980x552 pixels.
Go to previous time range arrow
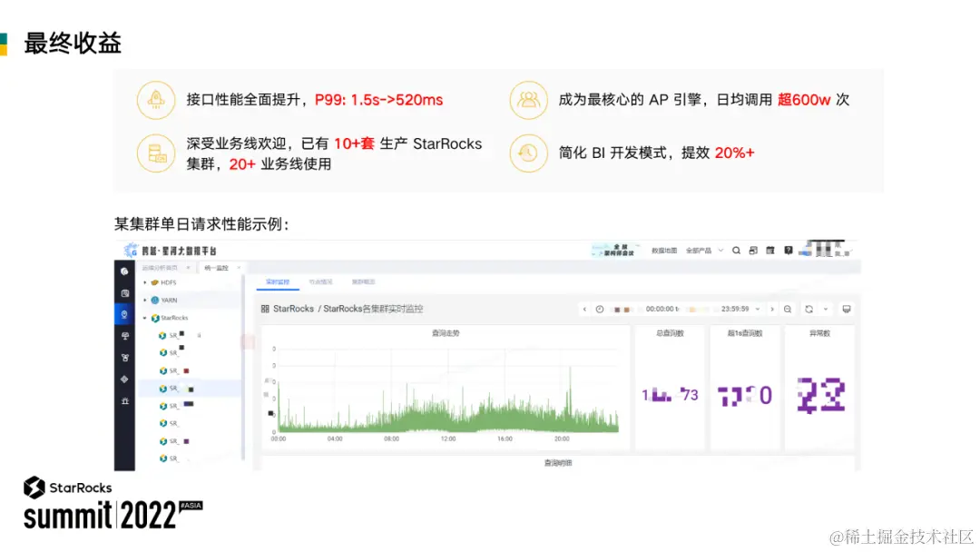584,310
